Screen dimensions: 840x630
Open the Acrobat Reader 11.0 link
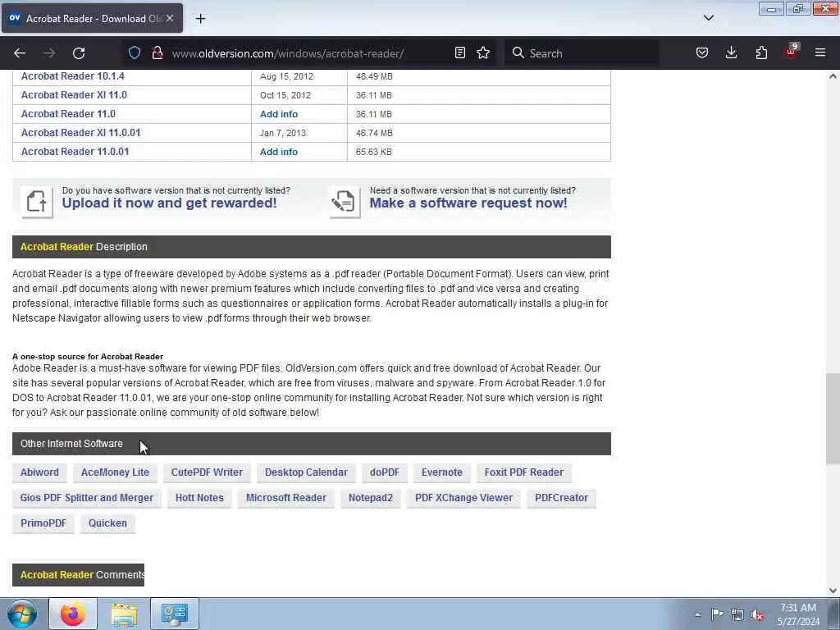tap(68, 113)
